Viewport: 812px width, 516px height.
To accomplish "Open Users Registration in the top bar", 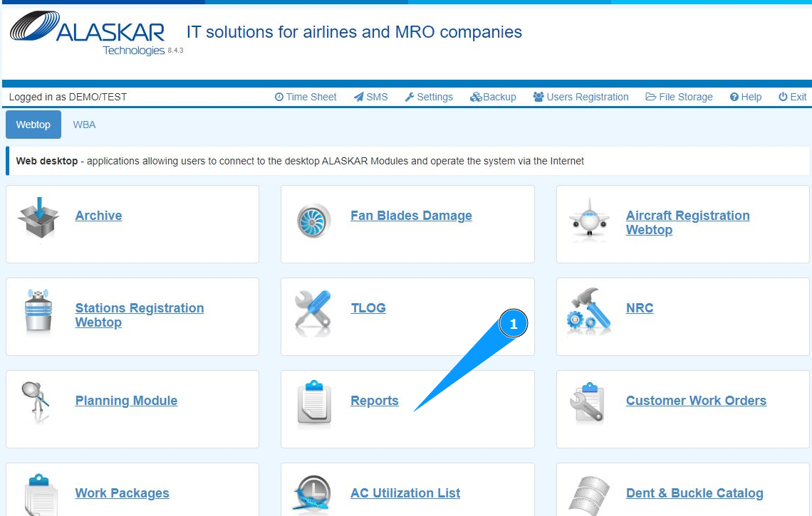I will pos(581,97).
